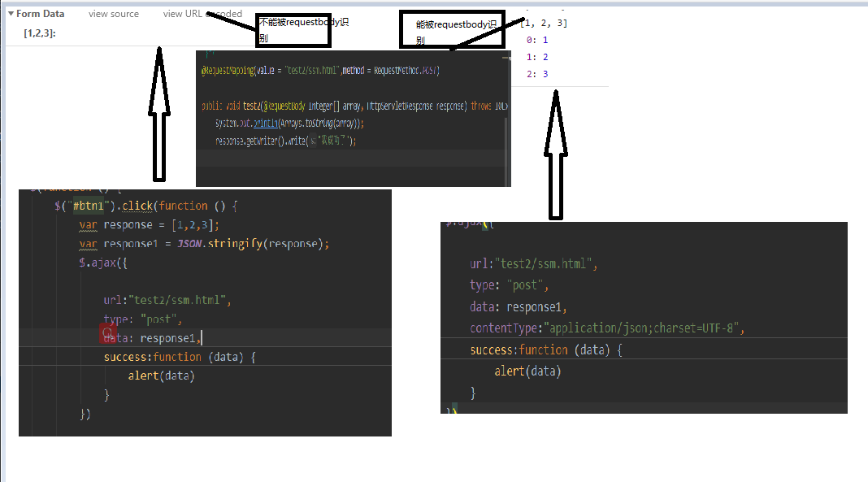Collapse the Form Data section triangle
868x482 pixels.
pos(11,14)
